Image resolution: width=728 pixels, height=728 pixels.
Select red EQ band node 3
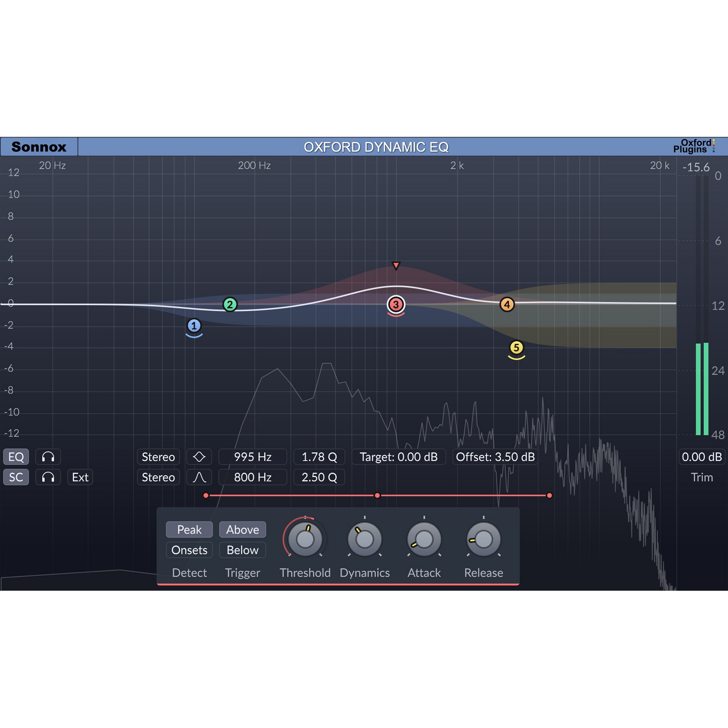[396, 305]
